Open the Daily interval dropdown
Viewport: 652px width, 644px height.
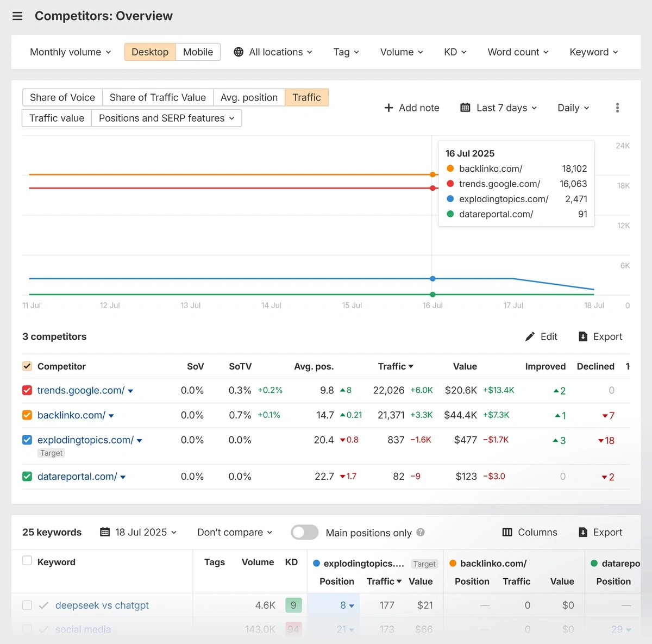[573, 108]
